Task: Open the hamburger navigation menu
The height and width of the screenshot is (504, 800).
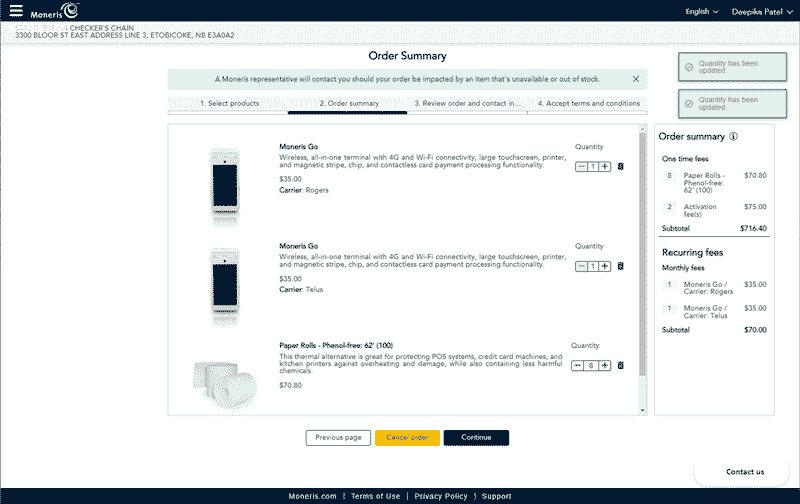Action: click(x=16, y=11)
